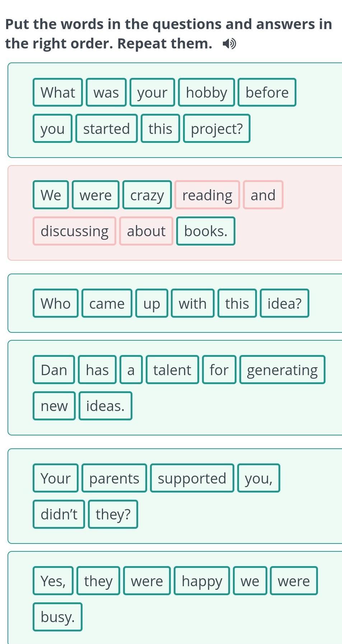The width and height of the screenshot is (342, 644).
Task: Click the "generating" word tile
Action: 282,370
